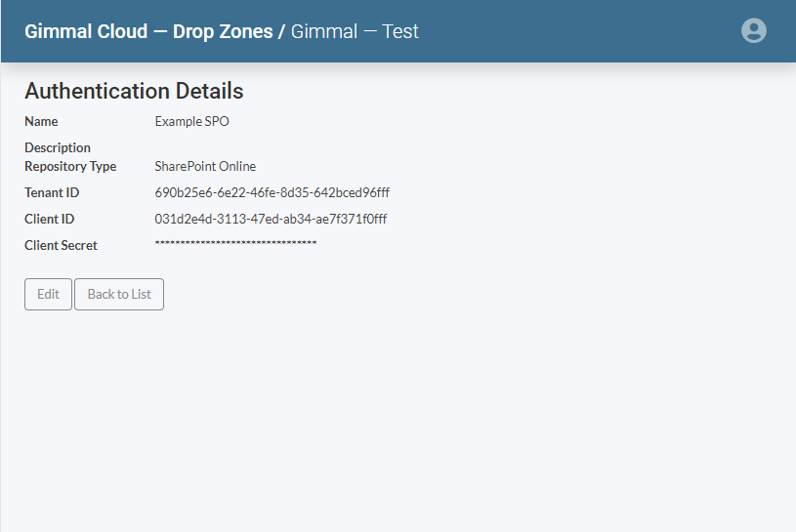Image resolution: width=796 pixels, height=532 pixels.
Task: Select the SharePoint Online repository value
Action: 205,167
